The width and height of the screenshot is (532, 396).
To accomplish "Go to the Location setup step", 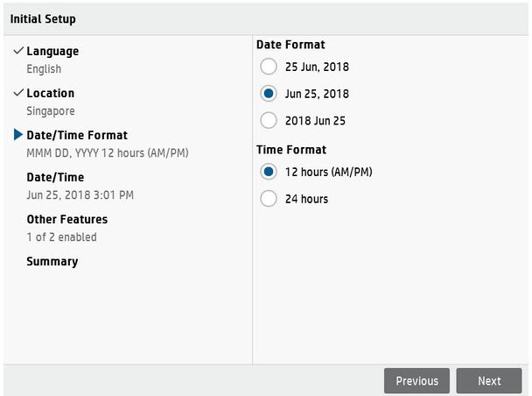I will [51, 93].
